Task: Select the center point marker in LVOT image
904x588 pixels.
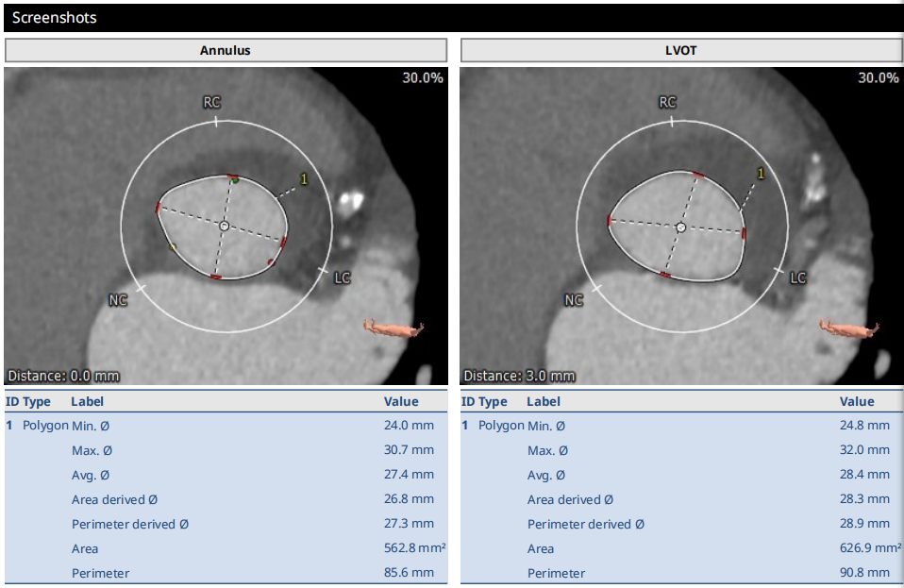Action: coord(680,227)
